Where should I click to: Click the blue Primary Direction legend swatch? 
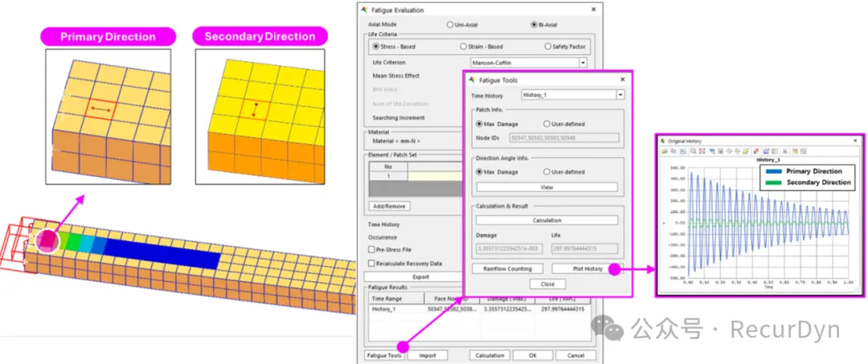(x=775, y=171)
